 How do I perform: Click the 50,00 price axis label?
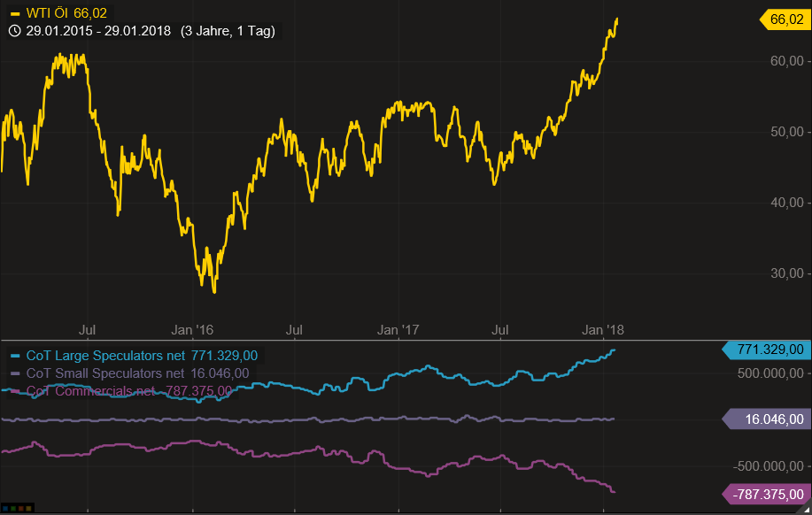(x=786, y=132)
